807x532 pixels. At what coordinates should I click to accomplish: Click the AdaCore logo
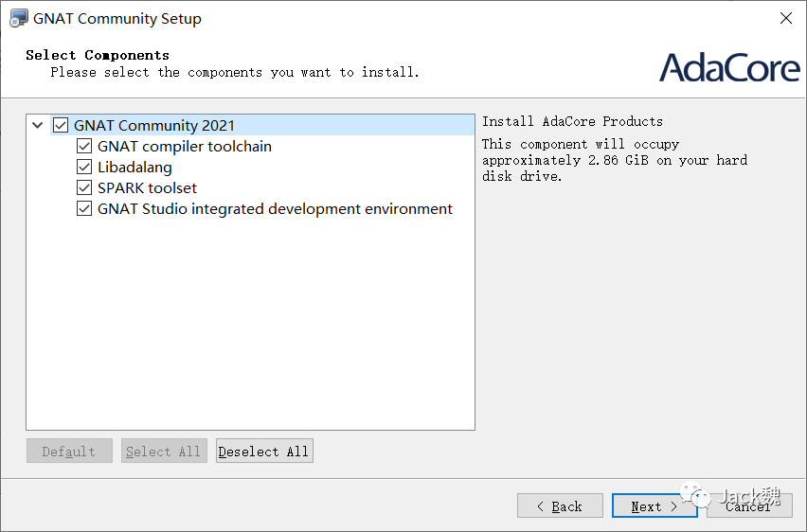pyautogui.click(x=728, y=67)
